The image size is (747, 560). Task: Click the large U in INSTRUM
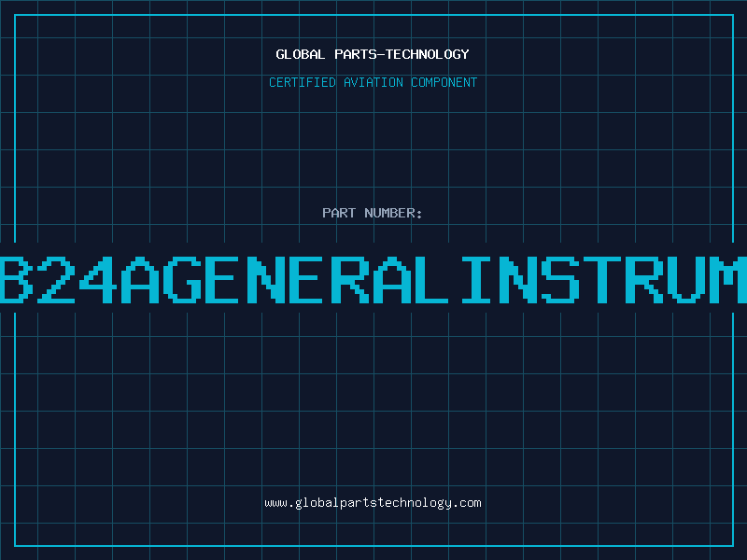[x=686, y=280]
